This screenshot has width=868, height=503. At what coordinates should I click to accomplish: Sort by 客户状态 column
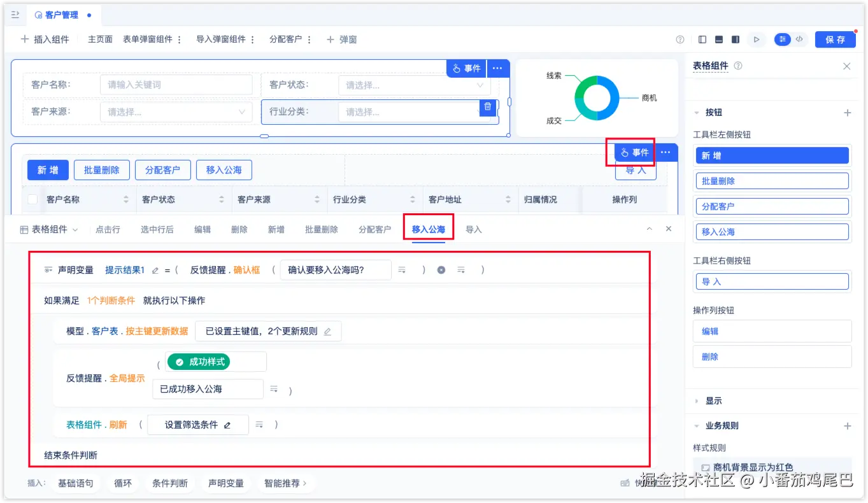[x=222, y=199]
